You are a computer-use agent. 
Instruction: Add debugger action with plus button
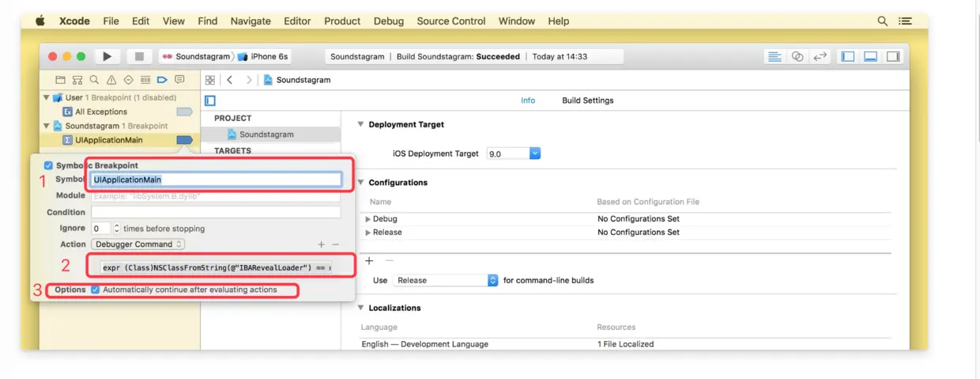(x=321, y=244)
